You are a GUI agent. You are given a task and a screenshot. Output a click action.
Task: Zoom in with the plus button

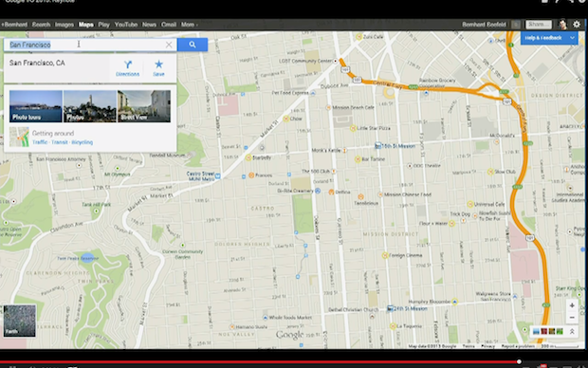tap(572, 305)
